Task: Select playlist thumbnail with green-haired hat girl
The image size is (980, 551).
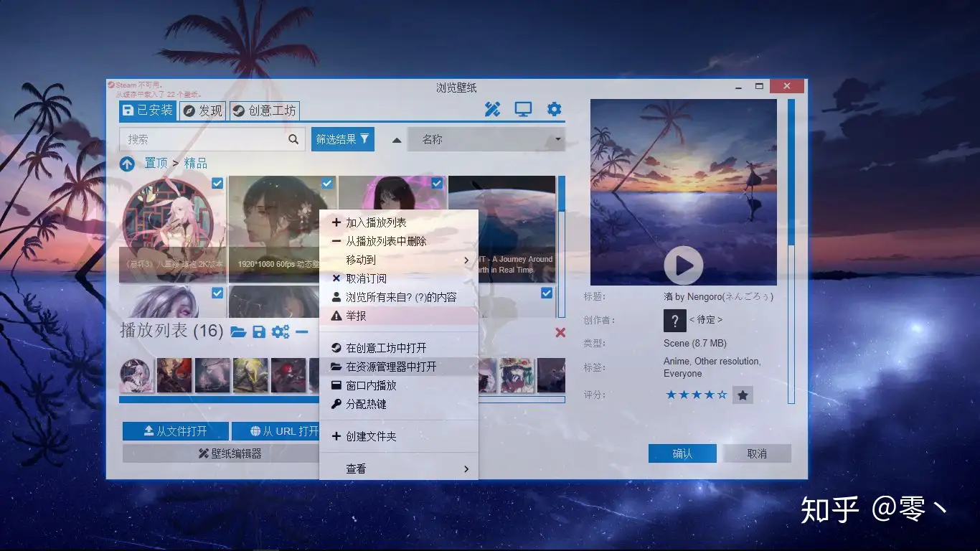Action: click(517, 375)
